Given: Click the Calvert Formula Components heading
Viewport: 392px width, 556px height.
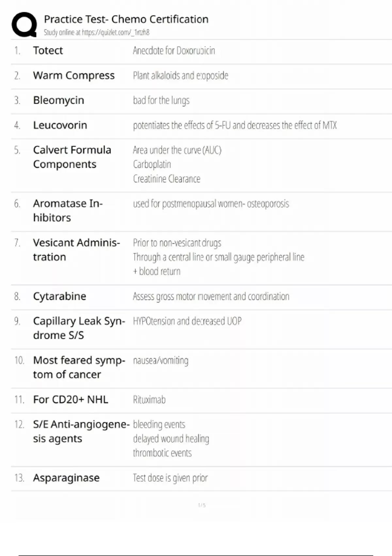Looking at the screenshot, I should click(x=72, y=157).
